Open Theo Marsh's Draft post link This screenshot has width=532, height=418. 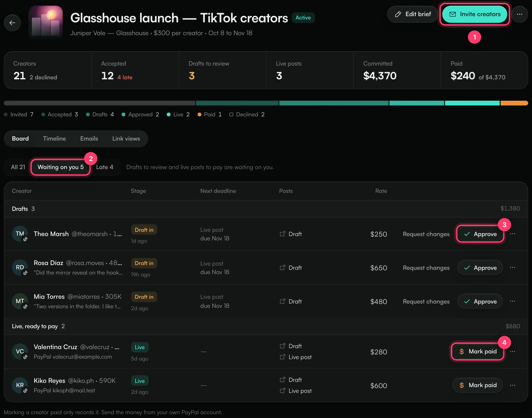pos(291,234)
